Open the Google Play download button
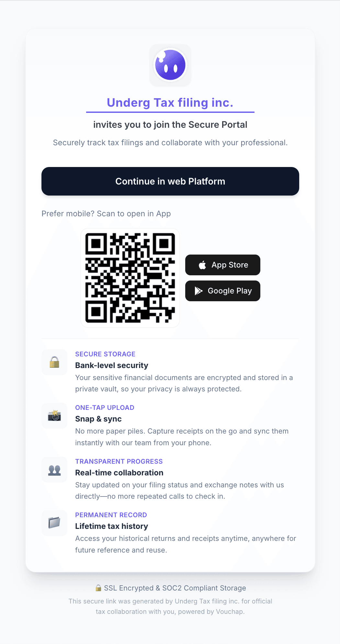This screenshot has width=340, height=644. (x=222, y=291)
